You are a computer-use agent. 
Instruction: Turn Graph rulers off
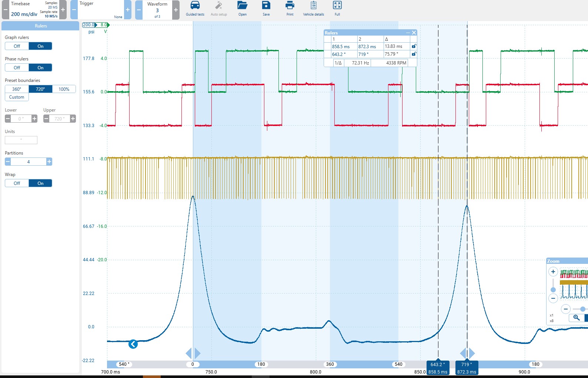click(17, 46)
